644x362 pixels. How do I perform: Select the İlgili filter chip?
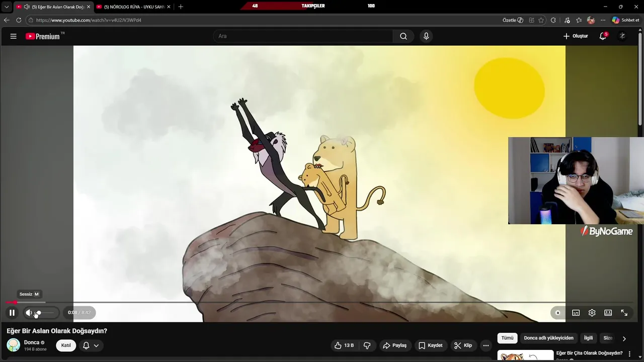pyautogui.click(x=588, y=338)
